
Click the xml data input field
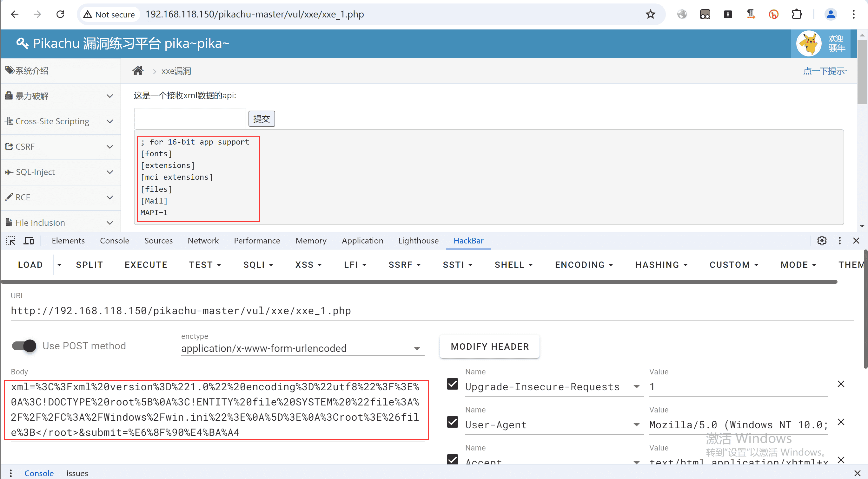tap(190, 119)
